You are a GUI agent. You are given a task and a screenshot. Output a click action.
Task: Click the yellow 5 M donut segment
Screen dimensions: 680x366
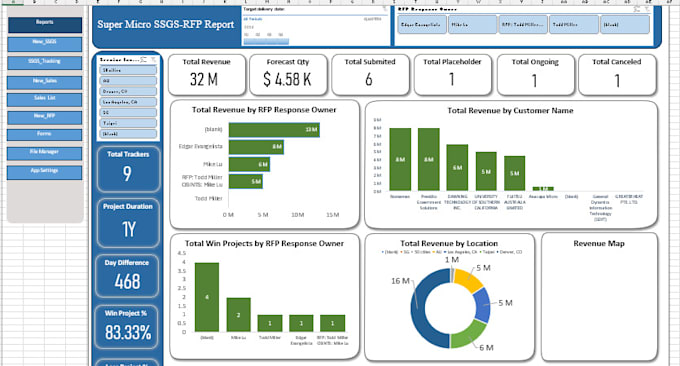point(469,279)
